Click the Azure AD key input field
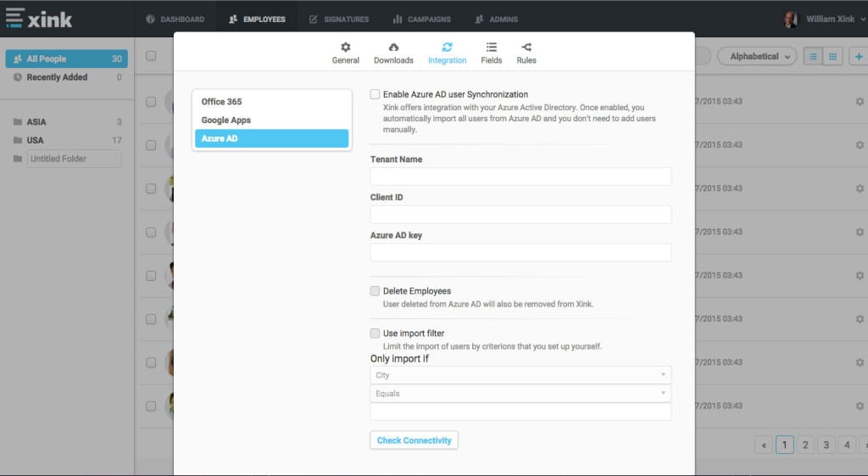The width and height of the screenshot is (868, 476). tap(520, 252)
